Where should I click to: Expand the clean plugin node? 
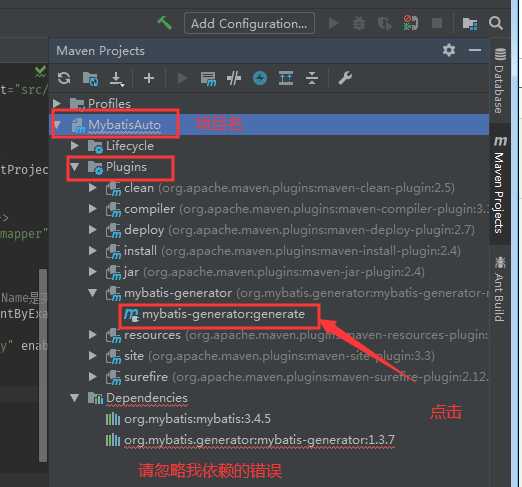93,188
